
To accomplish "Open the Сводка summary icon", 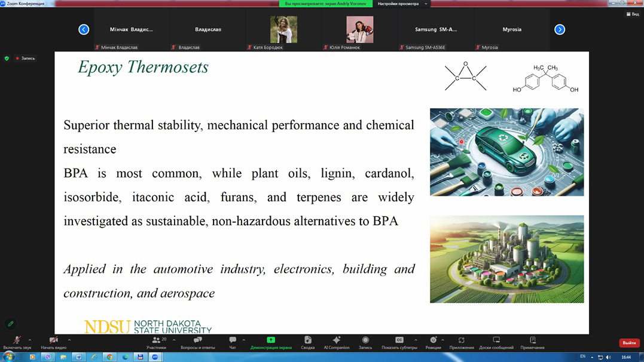I will pos(307,340).
